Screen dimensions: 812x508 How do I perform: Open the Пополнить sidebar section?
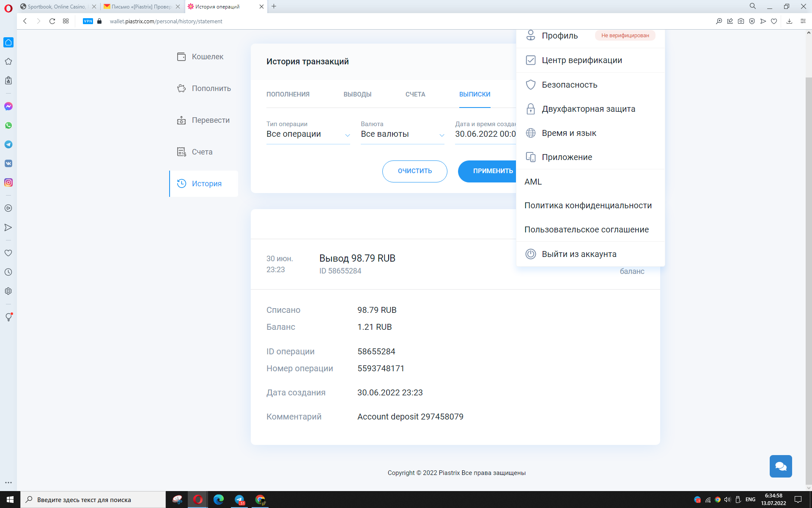(x=204, y=88)
